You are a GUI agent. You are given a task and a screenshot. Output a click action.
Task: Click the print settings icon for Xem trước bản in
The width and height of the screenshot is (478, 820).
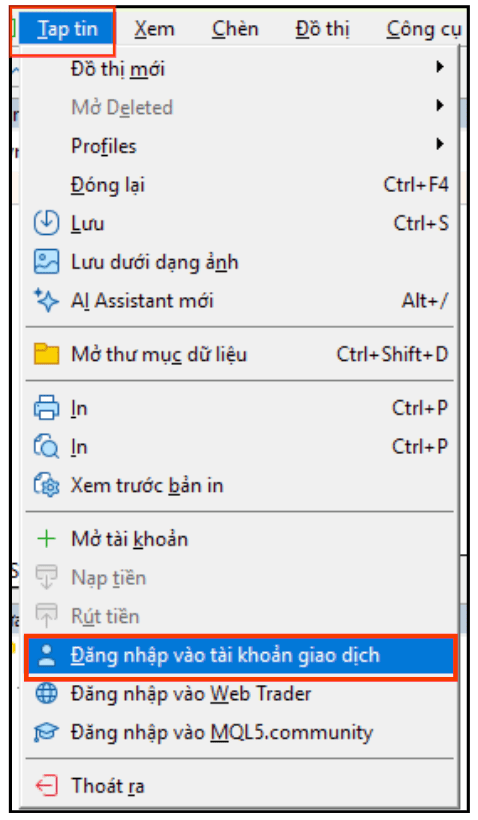46,485
